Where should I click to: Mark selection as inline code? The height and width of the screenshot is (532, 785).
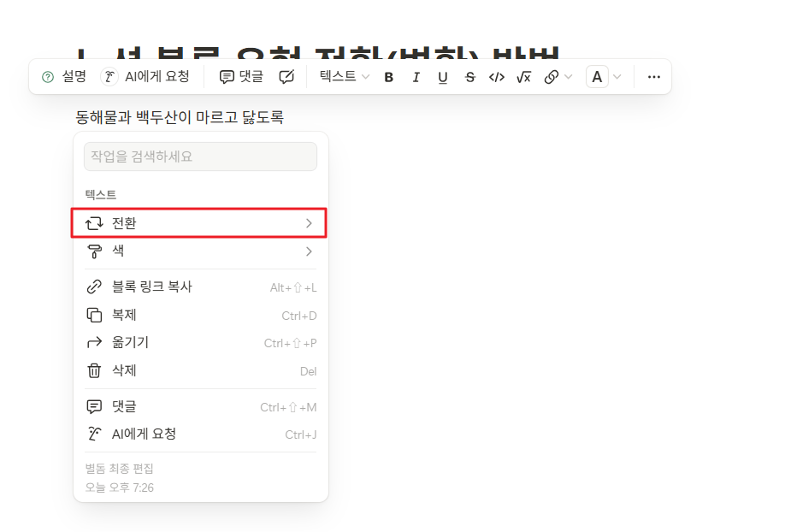point(497,76)
